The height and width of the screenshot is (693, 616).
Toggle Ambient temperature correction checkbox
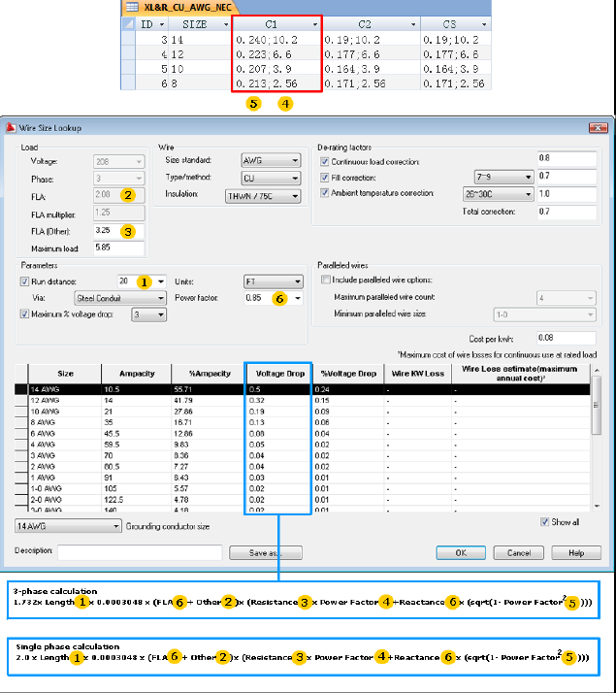[325, 193]
